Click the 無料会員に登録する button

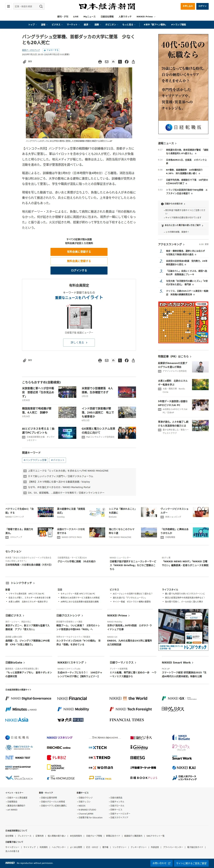click(x=79, y=261)
